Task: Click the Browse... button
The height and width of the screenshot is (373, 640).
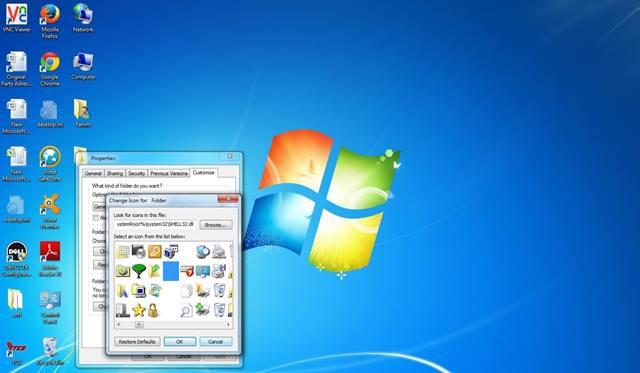Action: pos(216,225)
